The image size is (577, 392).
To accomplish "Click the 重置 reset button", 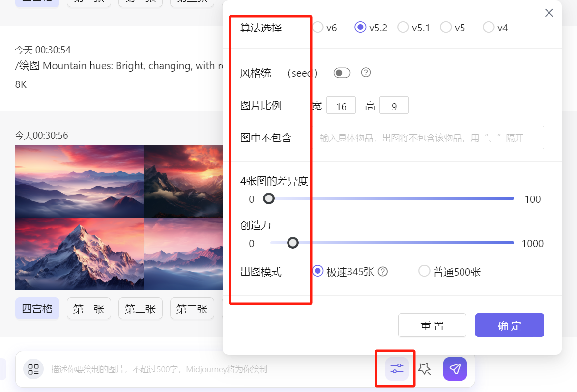I will [432, 325].
